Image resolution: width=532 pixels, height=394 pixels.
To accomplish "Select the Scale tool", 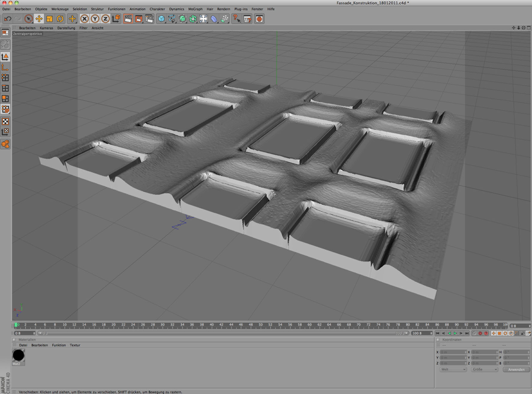I will [x=50, y=19].
